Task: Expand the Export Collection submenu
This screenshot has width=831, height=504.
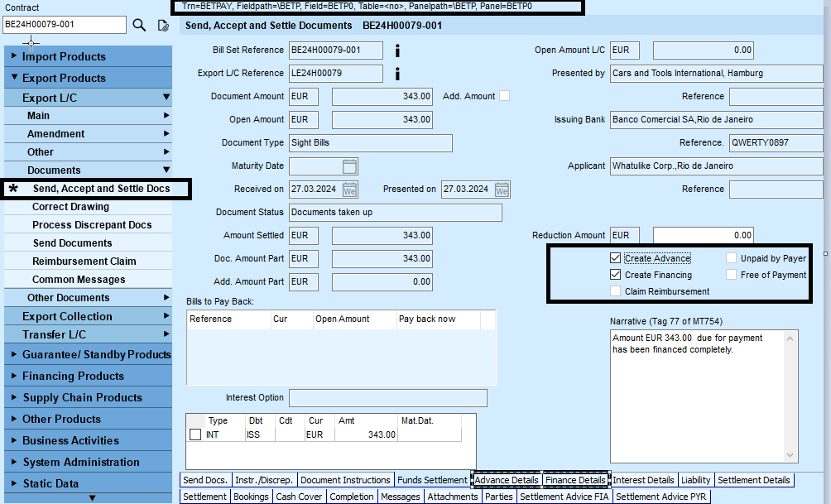Action: [x=88, y=316]
